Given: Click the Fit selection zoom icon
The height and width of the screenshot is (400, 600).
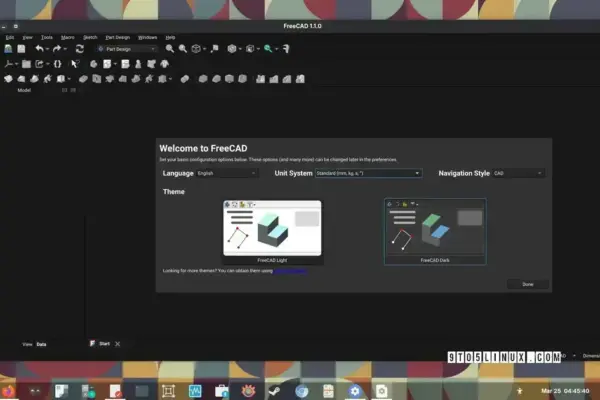Looking at the screenshot, I should point(183,49).
